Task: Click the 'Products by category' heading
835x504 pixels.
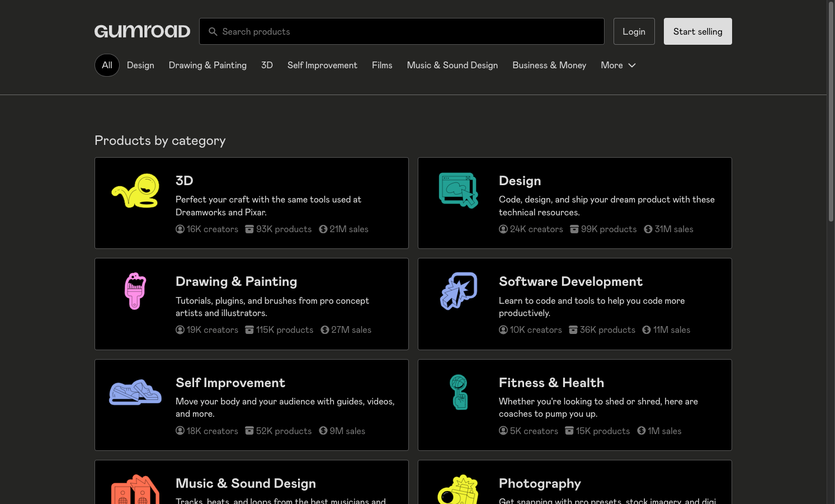Action: [160, 140]
